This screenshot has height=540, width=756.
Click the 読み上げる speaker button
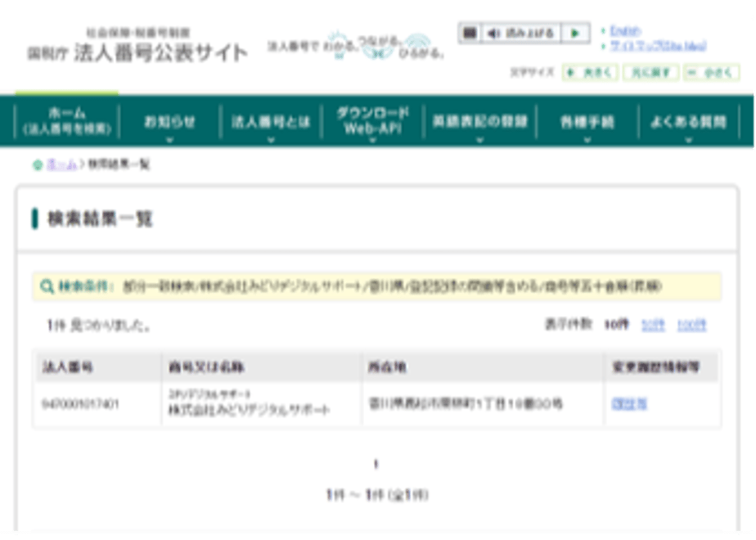click(x=520, y=34)
